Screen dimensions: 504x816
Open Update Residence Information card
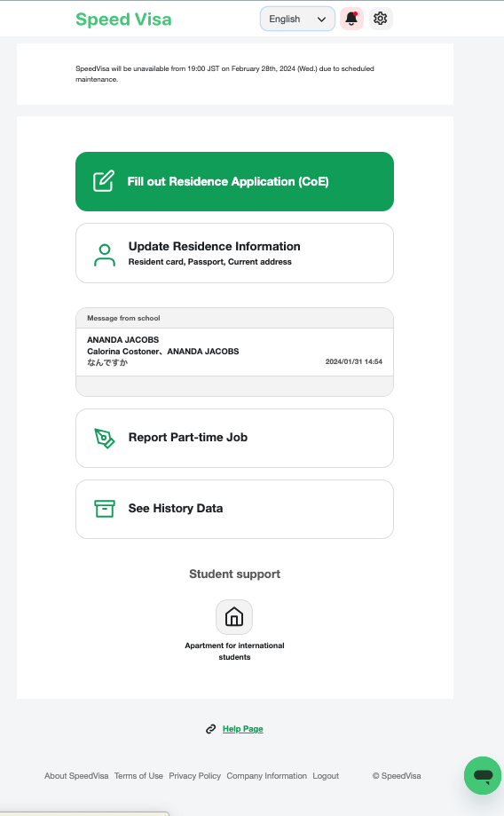234,253
